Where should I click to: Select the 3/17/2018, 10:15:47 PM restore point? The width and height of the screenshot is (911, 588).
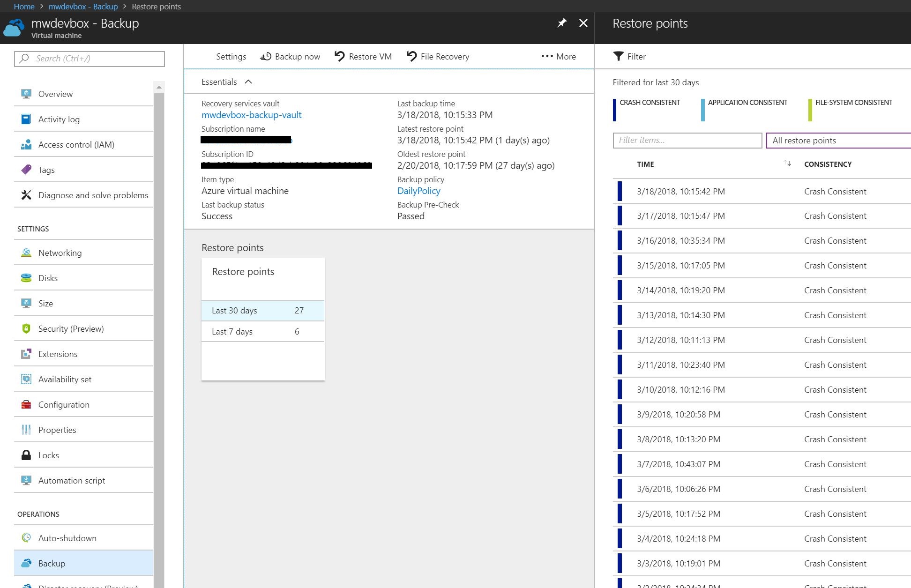pos(762,216)
